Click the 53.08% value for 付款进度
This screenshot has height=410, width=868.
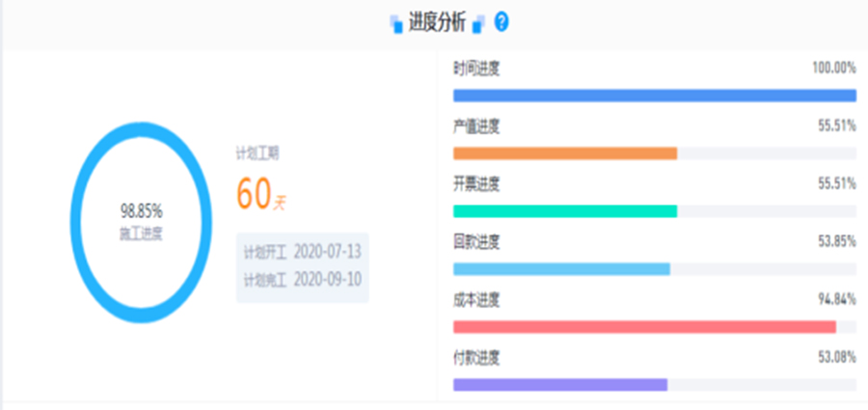tap(834, 358)
